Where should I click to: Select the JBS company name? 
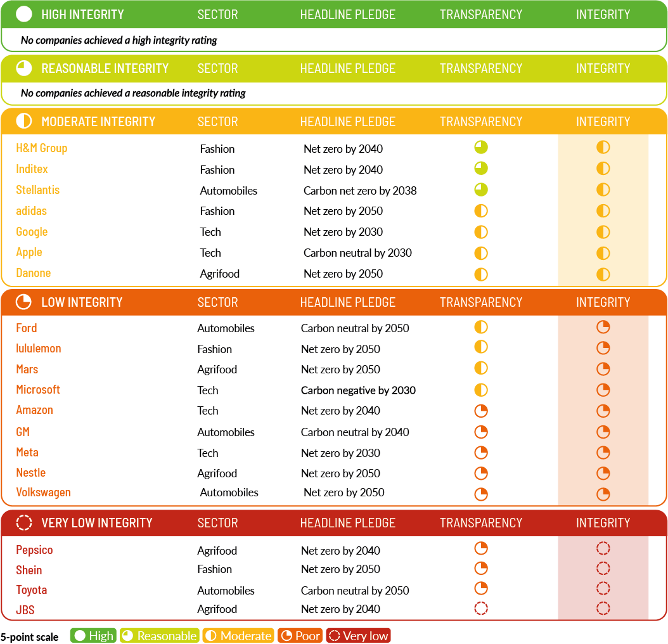pyautogui.click(x=25, y=610)
